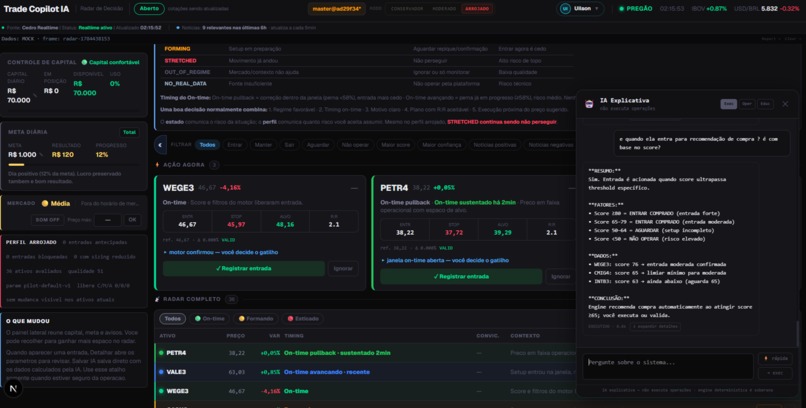Expand detalhes of the AI answer
This screenshot has width=806, height=408.
tap(655, 326)
